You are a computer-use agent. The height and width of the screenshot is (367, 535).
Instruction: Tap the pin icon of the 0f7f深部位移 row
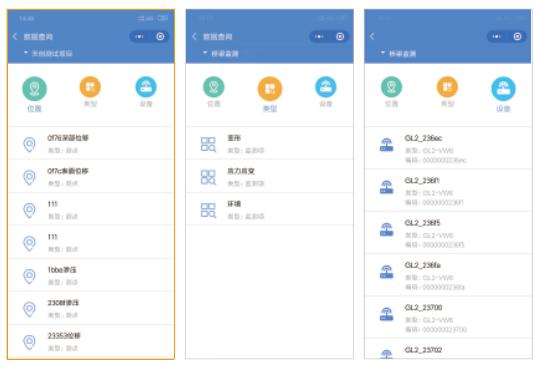point(29,144)
